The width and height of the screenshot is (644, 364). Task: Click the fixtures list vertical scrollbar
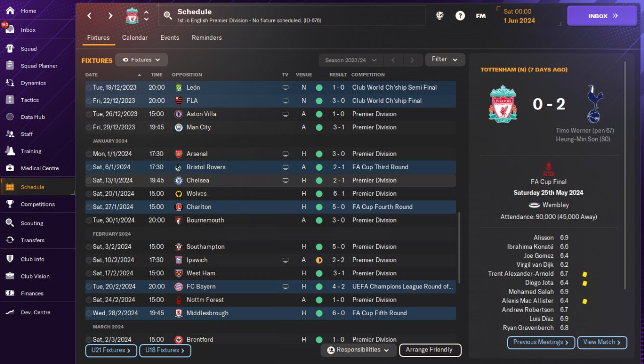pos(459,247)
